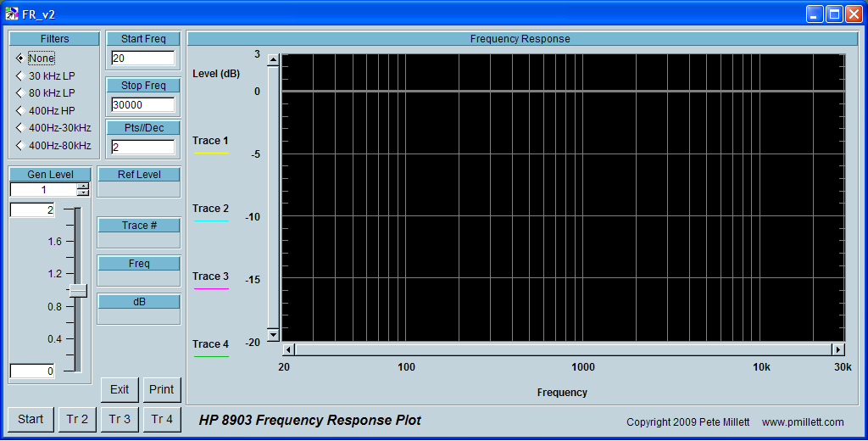The height and width of the screenshot is (441, 868).
Task: Click the plot's vertical scrollbar up arrow
Action: pyautogui.click(x=273, y=60)
